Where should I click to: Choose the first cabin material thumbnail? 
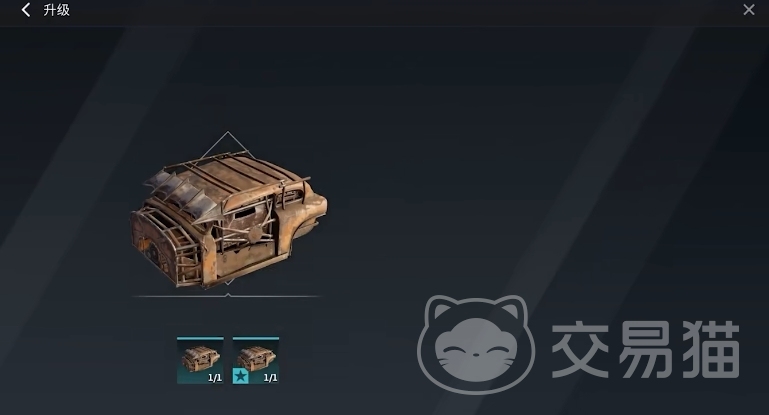200,360
